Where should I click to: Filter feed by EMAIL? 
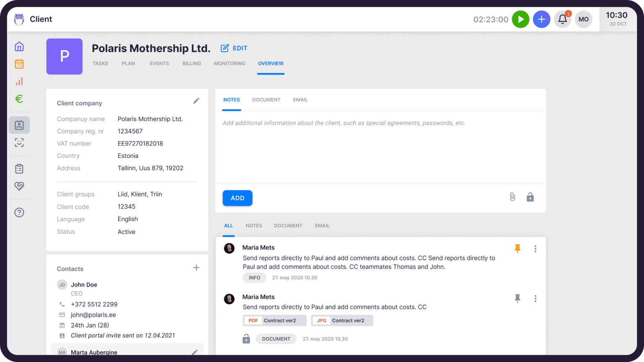pos(322,226)
